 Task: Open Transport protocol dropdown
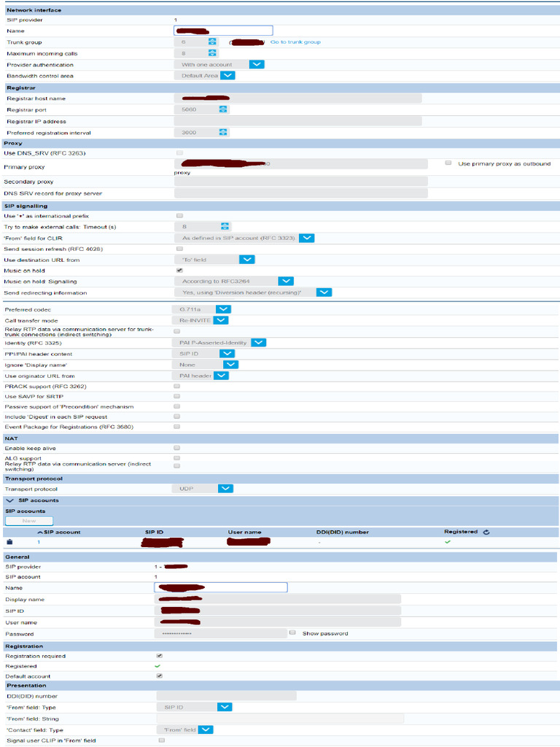226,488
